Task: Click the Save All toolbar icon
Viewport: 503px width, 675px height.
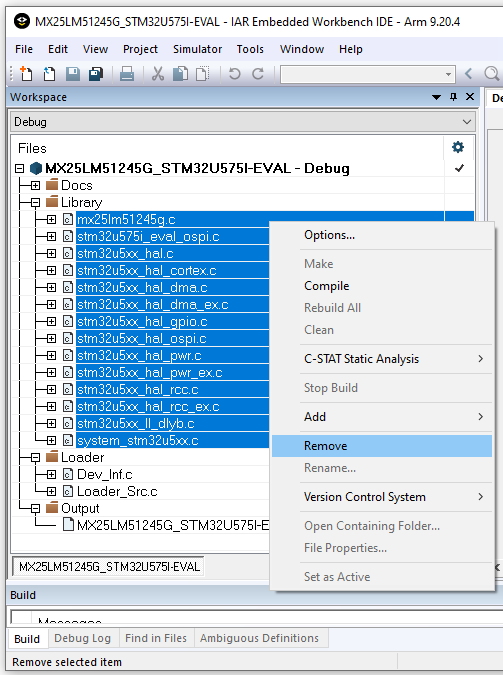Action: tap(96, 74)
